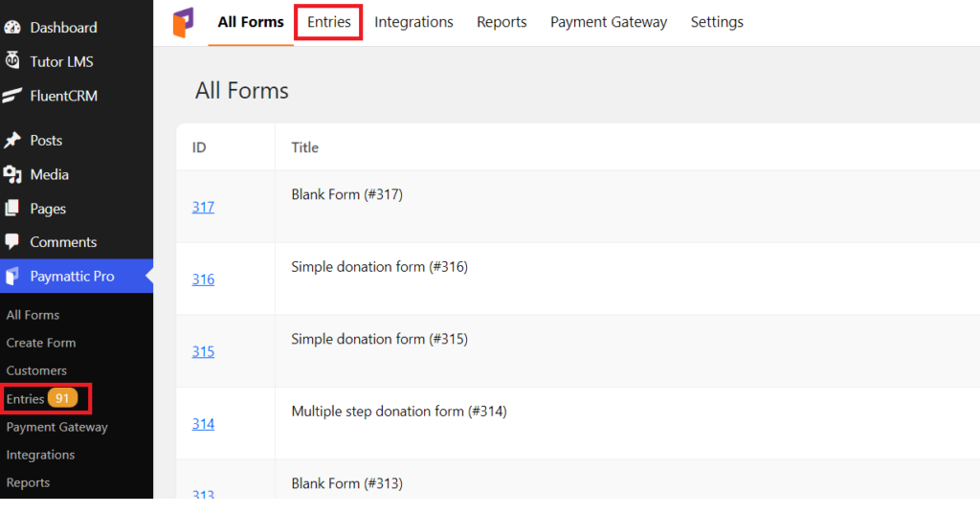Click the Media icon in sidebar

tap(12, 174)
